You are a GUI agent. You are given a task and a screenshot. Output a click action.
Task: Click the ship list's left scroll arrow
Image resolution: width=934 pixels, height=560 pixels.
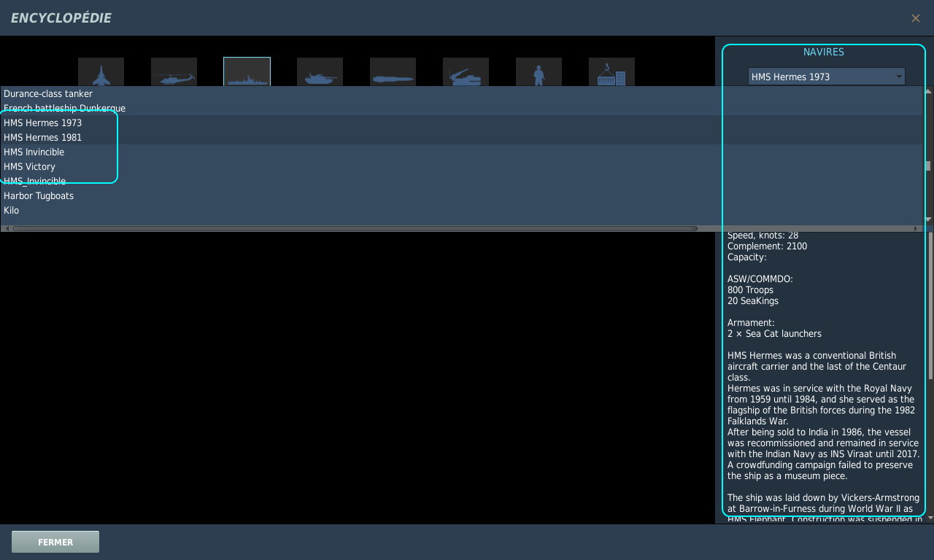(7, 229)
